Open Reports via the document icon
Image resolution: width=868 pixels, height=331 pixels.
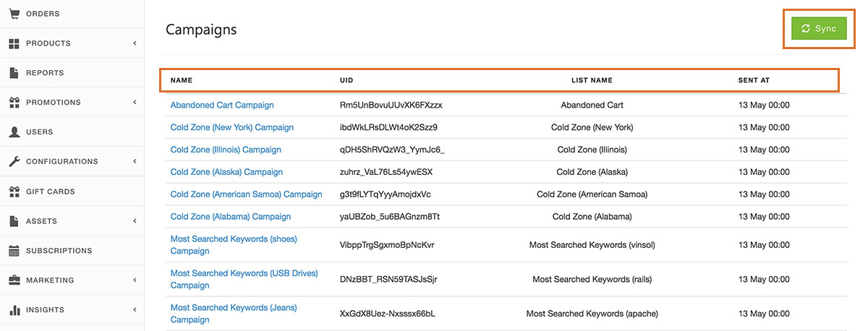14,73
